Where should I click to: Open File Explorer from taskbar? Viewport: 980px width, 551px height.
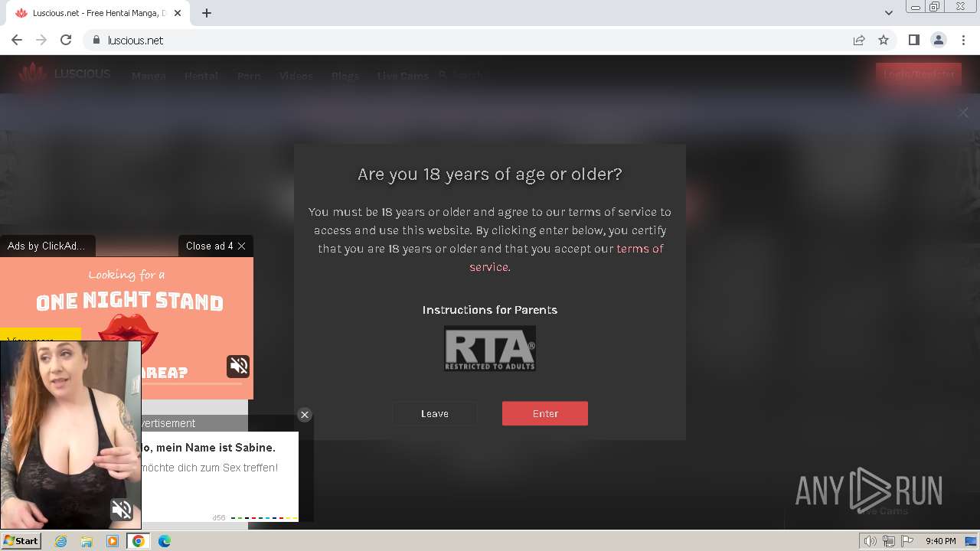click(x=87, y=541)
